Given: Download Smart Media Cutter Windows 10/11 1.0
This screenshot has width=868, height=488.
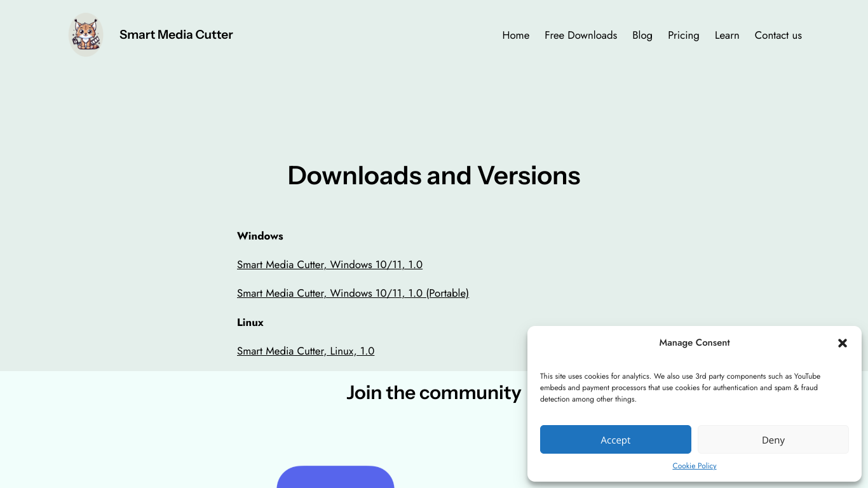Looking at the screenshot, I should pos(330,265).
